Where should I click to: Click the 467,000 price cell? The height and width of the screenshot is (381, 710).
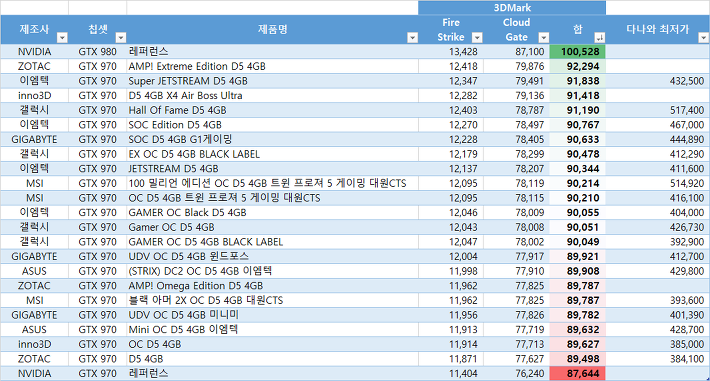coord(658,125)
